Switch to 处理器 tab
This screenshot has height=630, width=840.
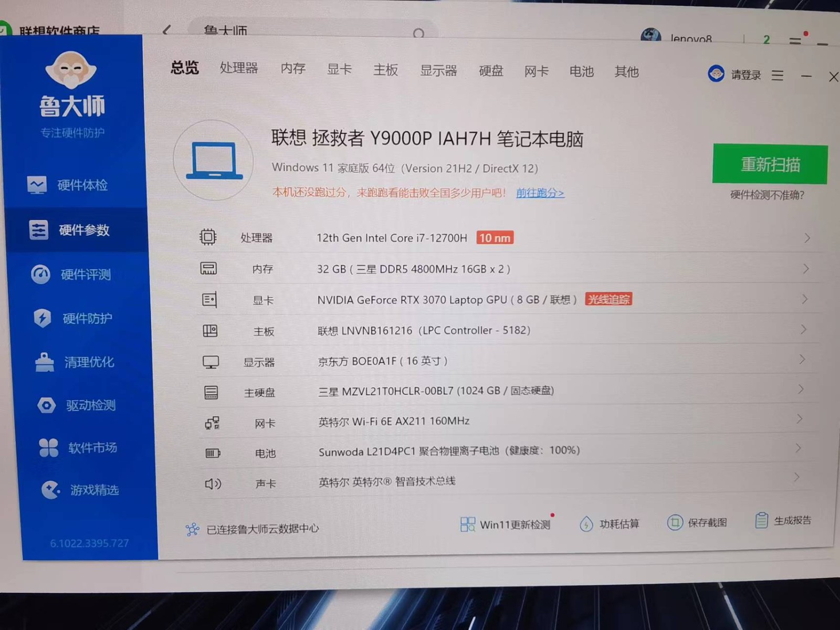(239, 68)
